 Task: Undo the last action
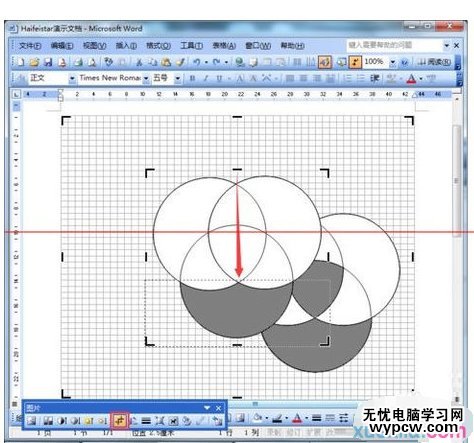(197, 62)
